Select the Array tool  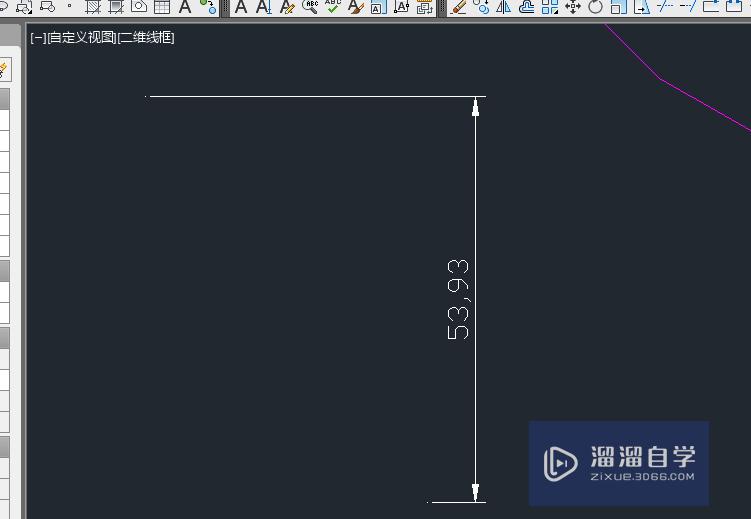550,7
